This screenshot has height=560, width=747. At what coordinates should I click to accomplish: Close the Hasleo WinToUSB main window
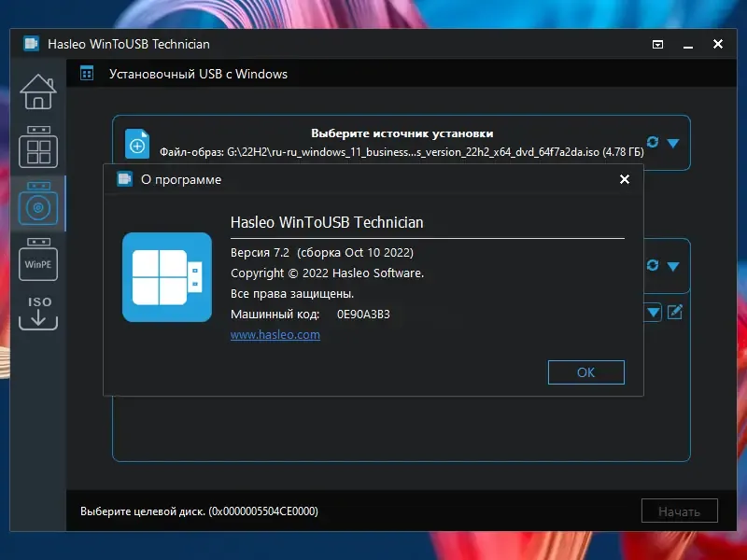(x=718, y=44)
